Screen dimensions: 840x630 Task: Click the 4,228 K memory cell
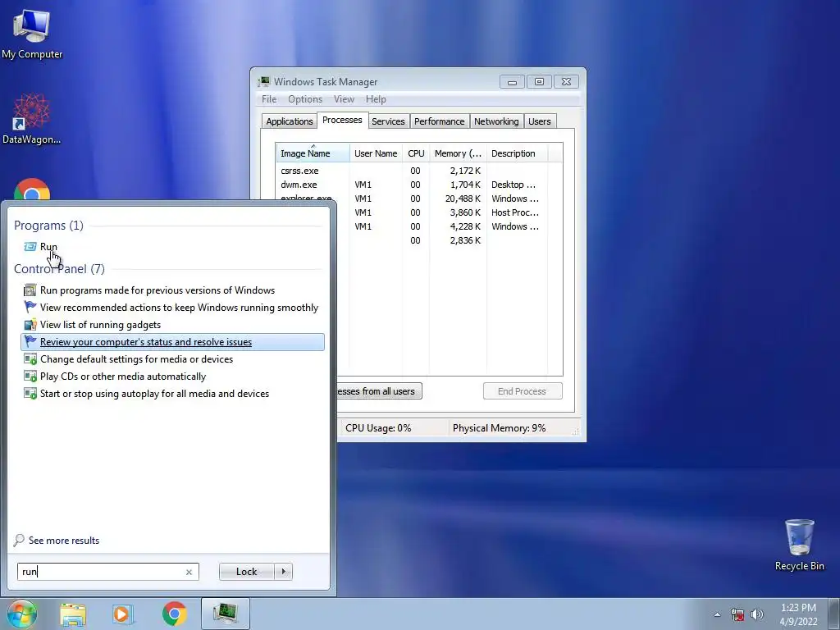tap(465, 226)
